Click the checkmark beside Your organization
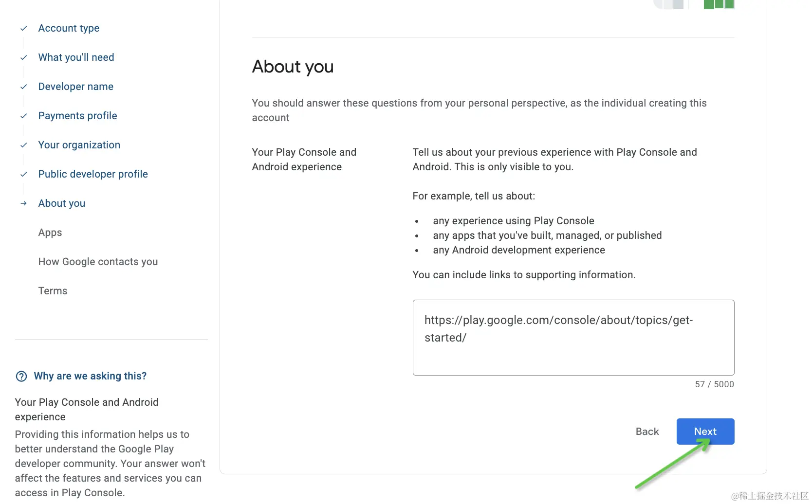This screenshot has height=504, width=812. tap(23, 145)
